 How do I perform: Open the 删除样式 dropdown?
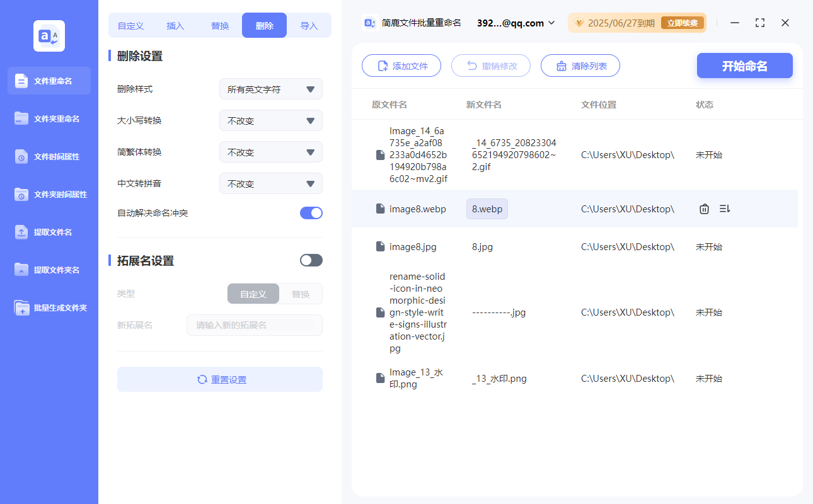click(271, 89)
